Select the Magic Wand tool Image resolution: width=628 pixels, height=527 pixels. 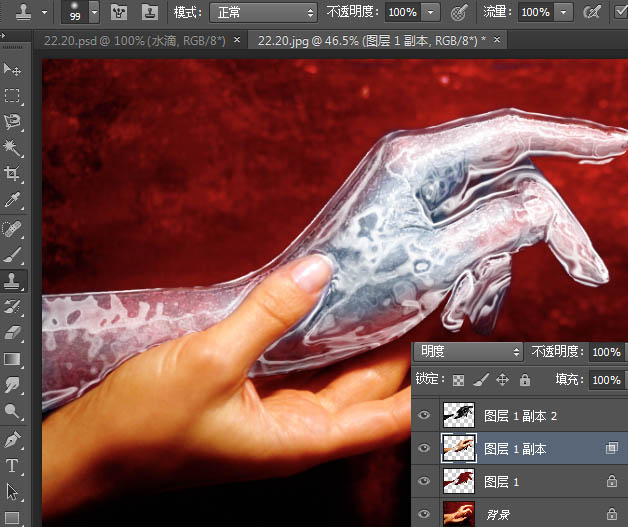pos(12,148)
